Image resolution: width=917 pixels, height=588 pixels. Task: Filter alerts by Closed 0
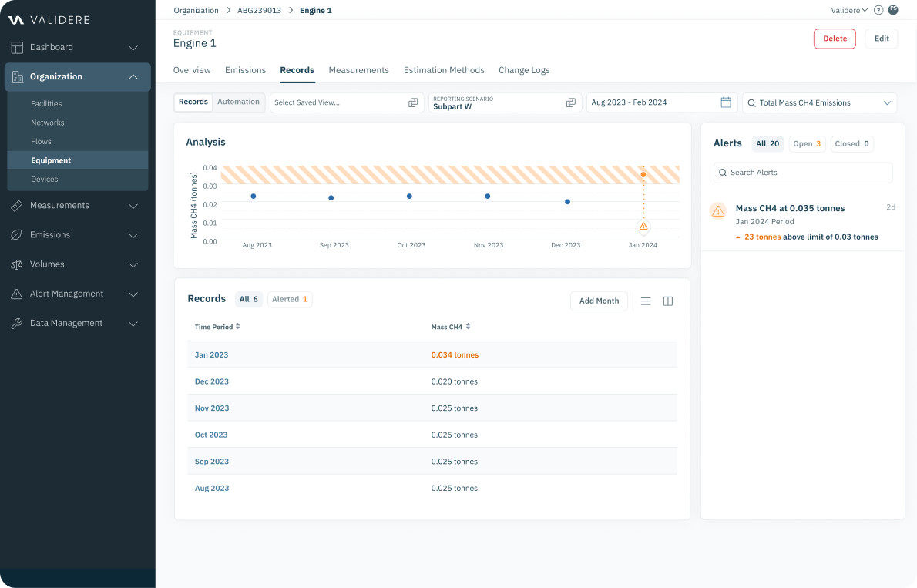point(851,144)
